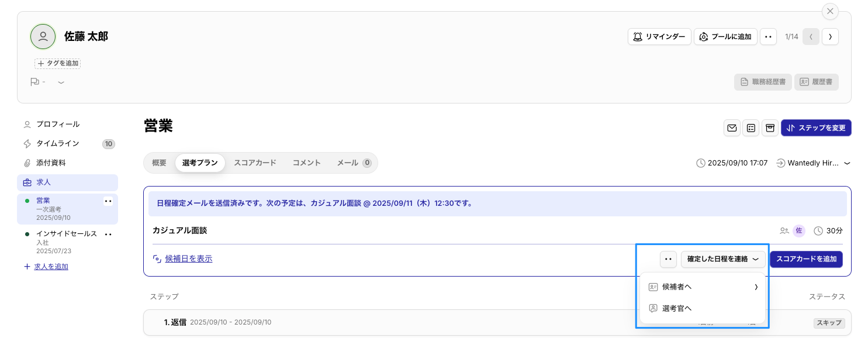
Task: Switch to スコアカード tab
Action: click(255, 163)
